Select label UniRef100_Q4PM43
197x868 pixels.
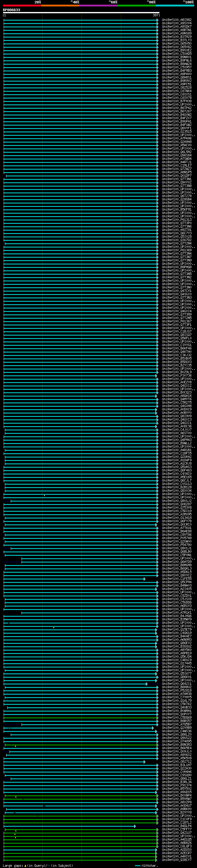point(177,440)
